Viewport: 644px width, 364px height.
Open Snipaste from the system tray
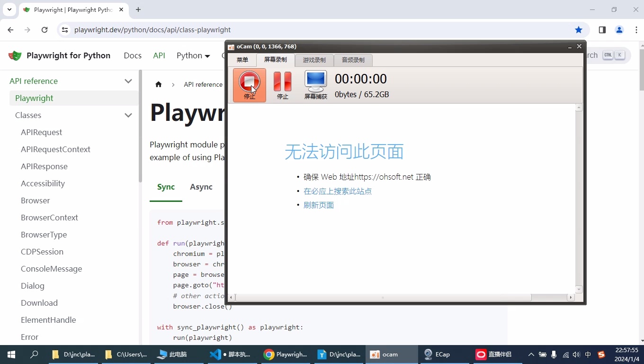601,355
